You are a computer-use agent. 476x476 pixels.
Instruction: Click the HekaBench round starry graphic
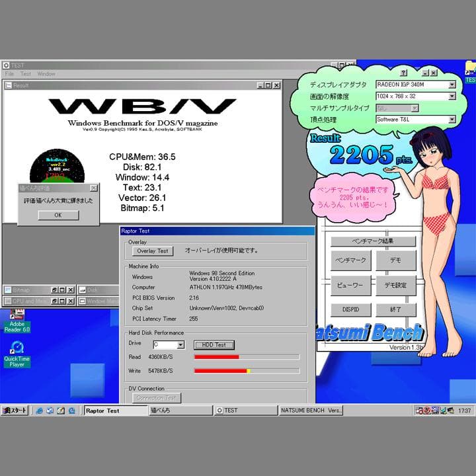point(57,166)
